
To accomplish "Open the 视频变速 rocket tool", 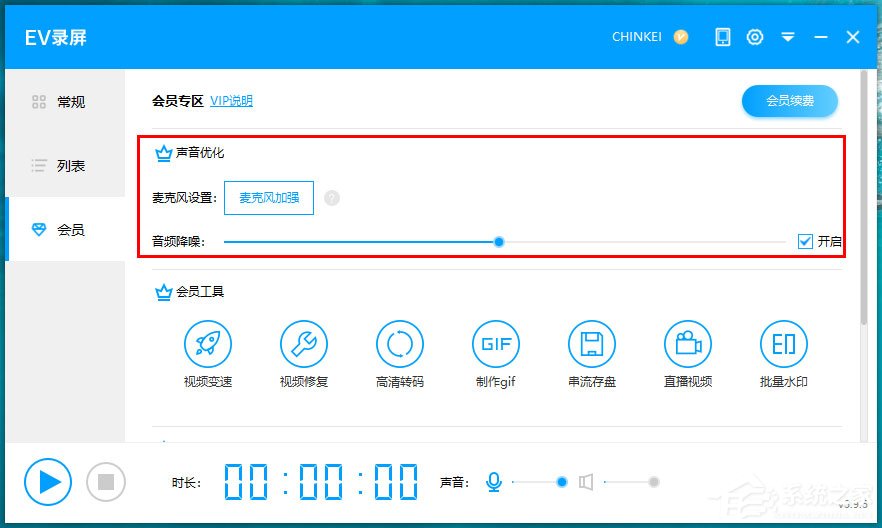I will click(208, 345).
